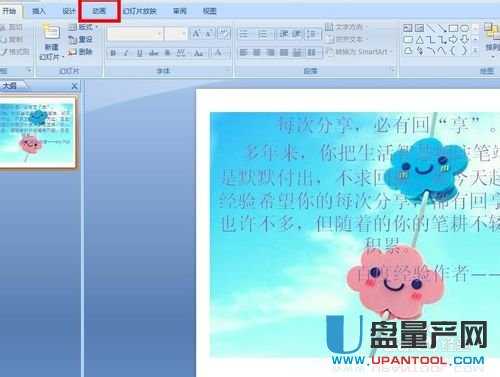Screen dimensions: 500x377
Task: Open the 设计 (Design) ribbon tab
Action: point(69,11)
